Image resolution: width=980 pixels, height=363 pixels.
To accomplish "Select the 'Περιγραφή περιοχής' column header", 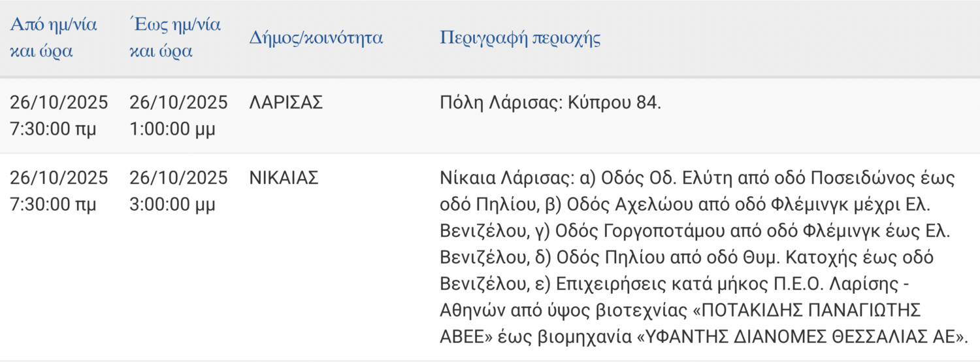I will click(x=520, y=37).
